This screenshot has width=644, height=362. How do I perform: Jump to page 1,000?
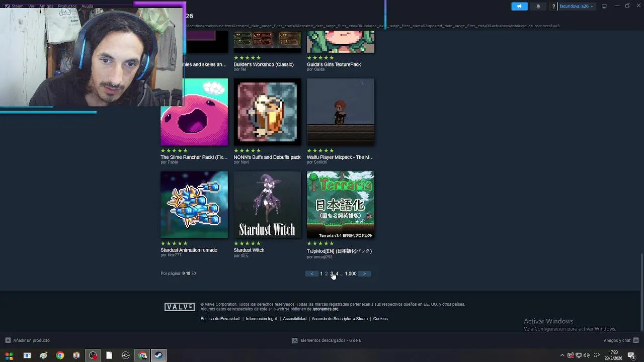351,274
